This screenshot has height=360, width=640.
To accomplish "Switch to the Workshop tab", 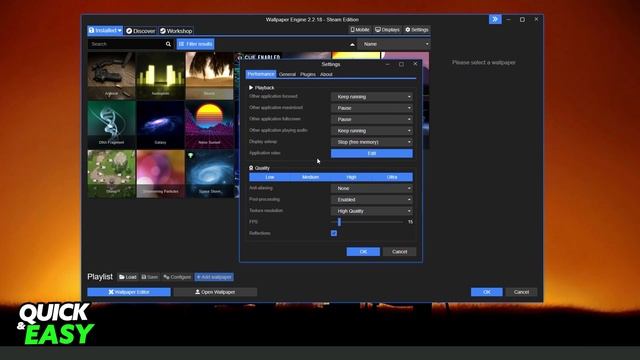I will tap(176, 31).
